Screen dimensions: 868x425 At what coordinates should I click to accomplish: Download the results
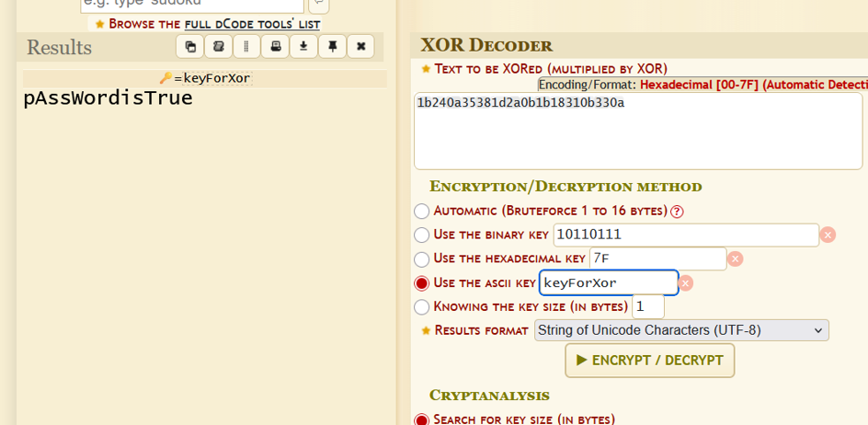coord(303,47)
